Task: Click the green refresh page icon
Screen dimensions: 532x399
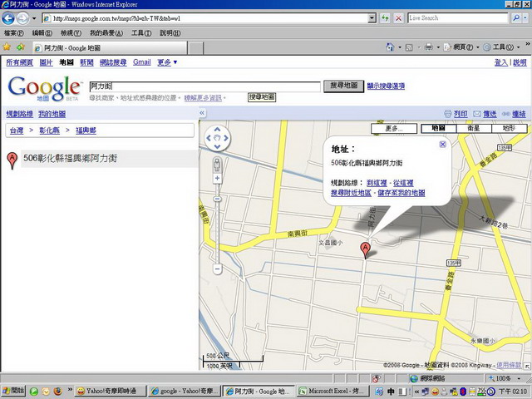Action: tap(385, 18)
